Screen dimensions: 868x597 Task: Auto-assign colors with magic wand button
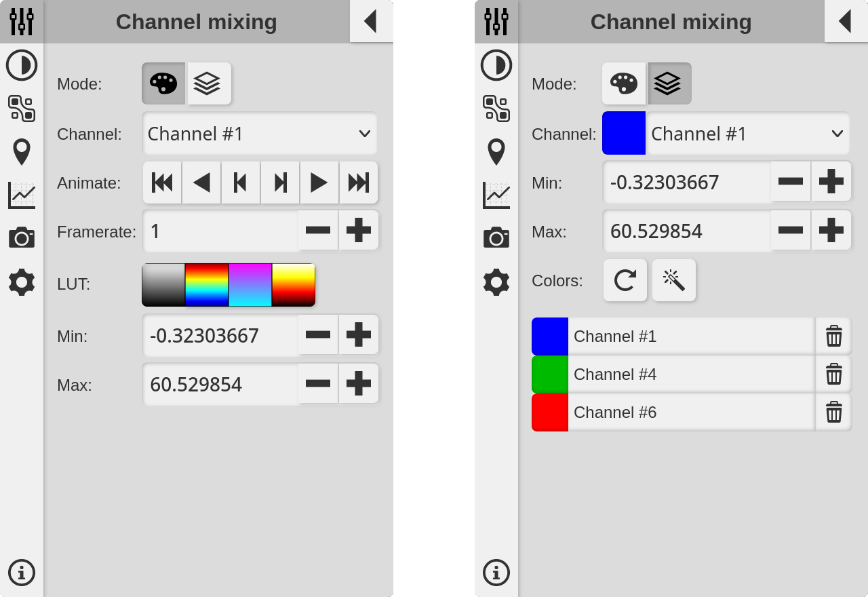[x=674, y=280]
